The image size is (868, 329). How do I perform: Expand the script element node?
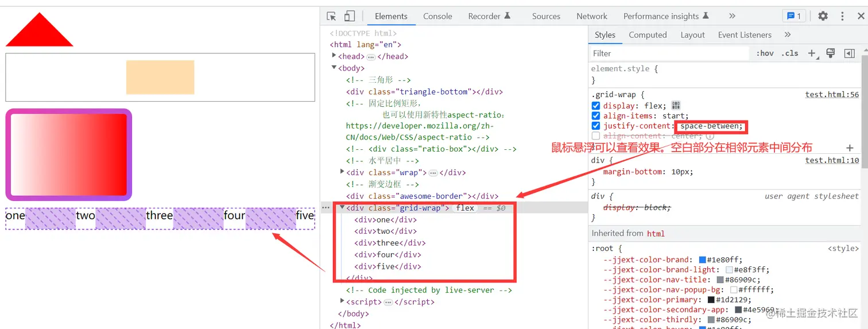[x=343, y=301]
